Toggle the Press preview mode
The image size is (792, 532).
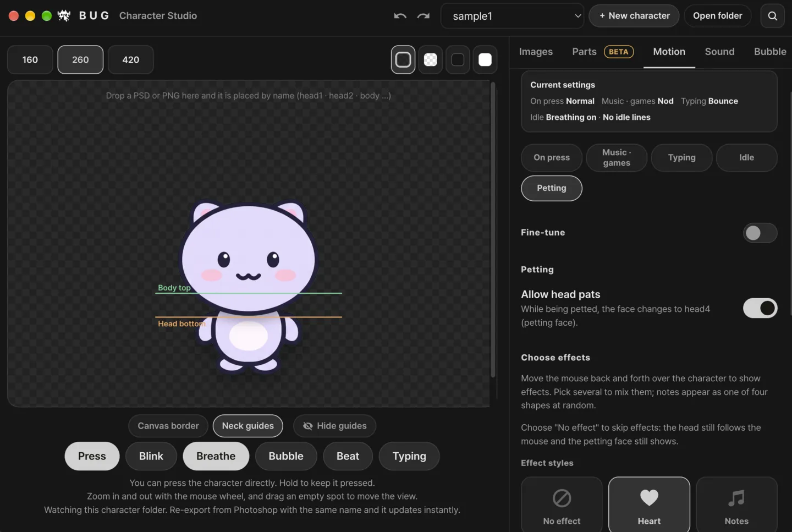coord(92,456)
